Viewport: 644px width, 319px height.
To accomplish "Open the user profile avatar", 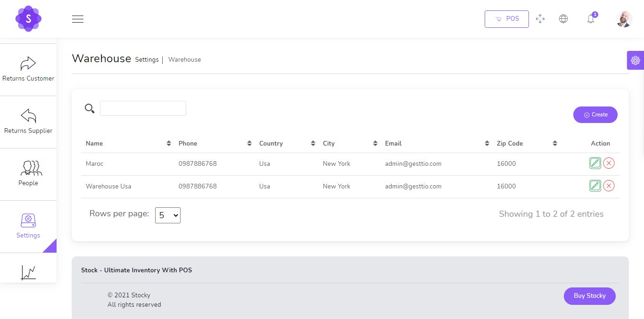I will [623, 19].
